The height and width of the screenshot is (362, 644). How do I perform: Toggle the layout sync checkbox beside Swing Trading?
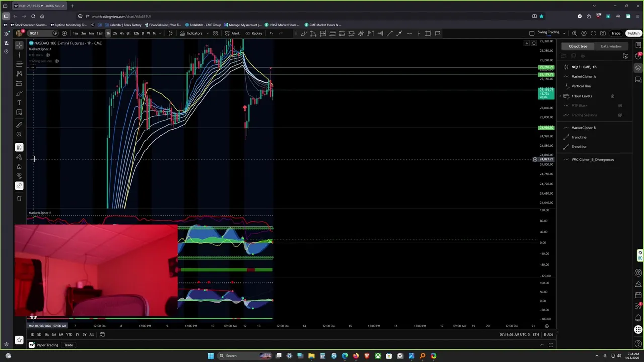pyautogui.click(x=532, y=33)
